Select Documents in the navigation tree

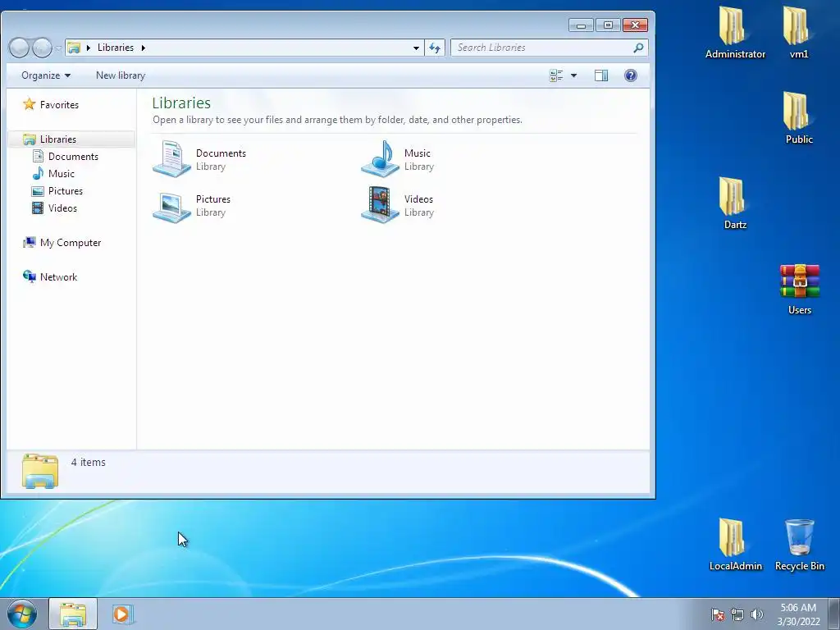pyautogui.click(x=73, y=157)
